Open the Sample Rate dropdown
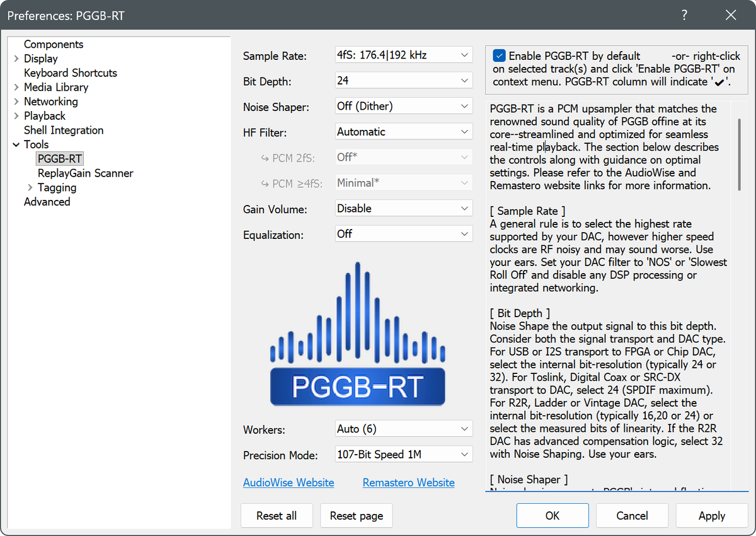The height and width of the screenshot is (536, 756). (x=403, y=55)
